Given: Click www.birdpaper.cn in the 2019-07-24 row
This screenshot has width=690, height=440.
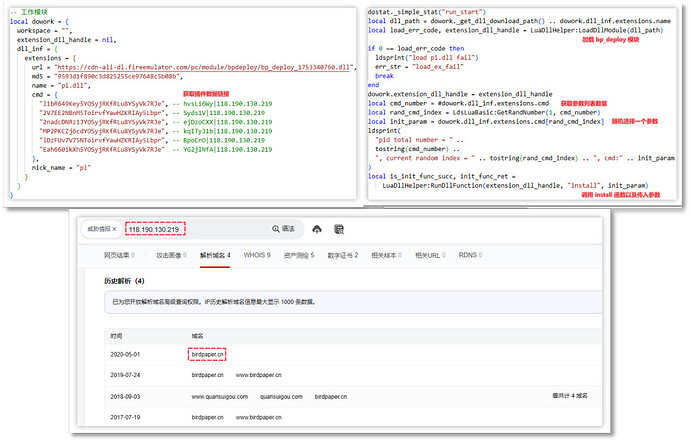Looking at the screenshot, I should click(x=261, y=374).
